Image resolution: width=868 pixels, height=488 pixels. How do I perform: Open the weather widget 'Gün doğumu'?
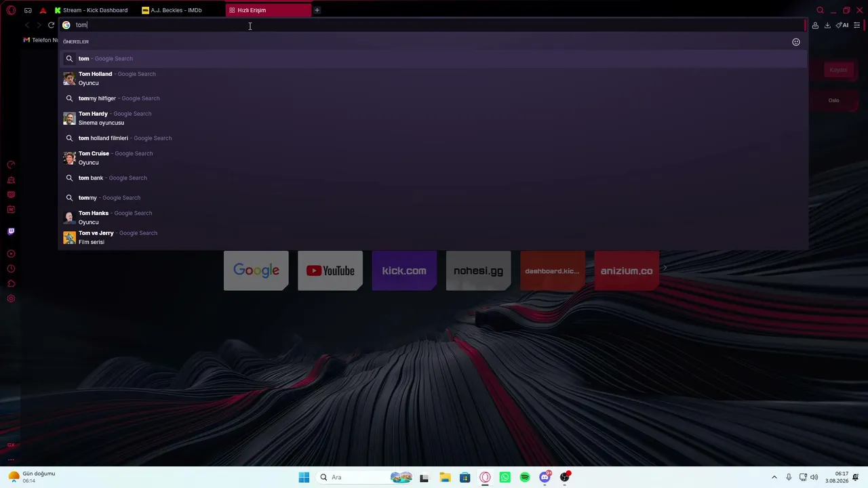(32, 477)
